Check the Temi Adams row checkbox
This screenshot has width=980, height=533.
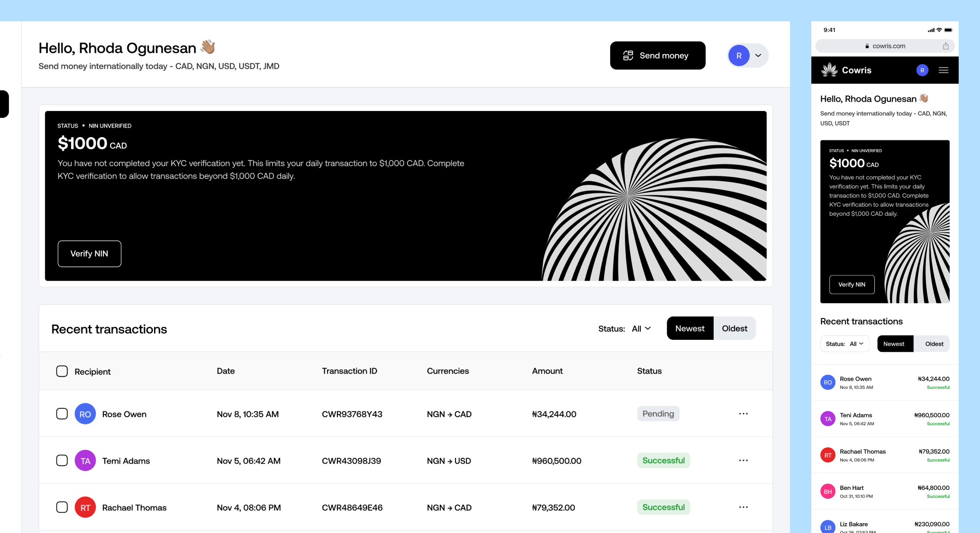tap(62, 461)
